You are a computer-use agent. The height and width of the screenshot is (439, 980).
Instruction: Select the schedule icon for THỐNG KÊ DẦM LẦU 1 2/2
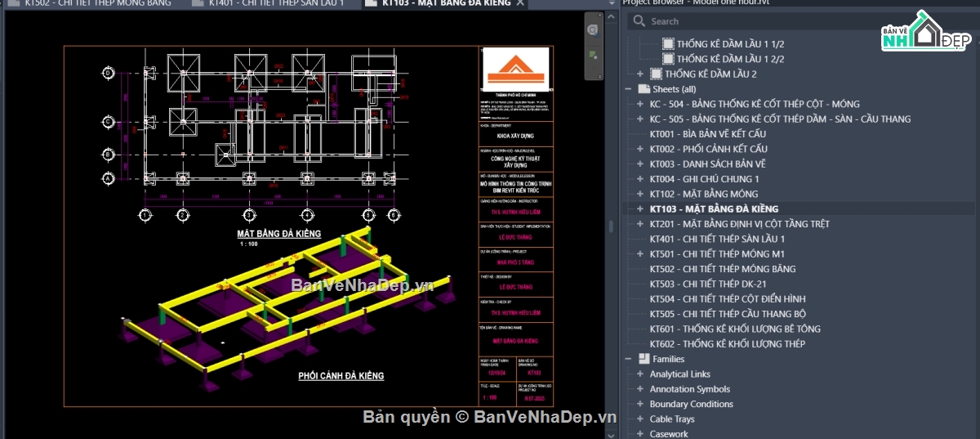point(668,59)
